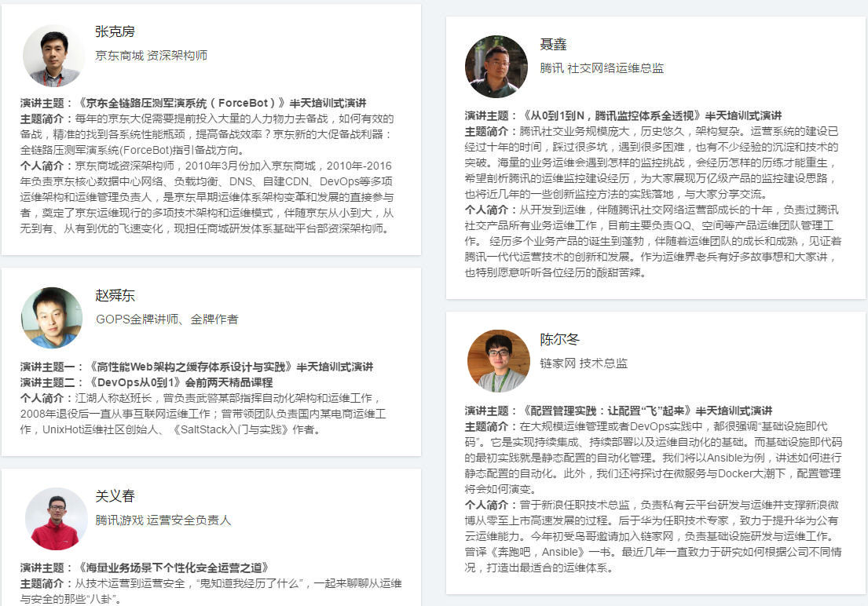Image resolution: width=868 pixels, height=606 pixels.
Task: Select the speaker name 张克房
Action: [115, 31]
